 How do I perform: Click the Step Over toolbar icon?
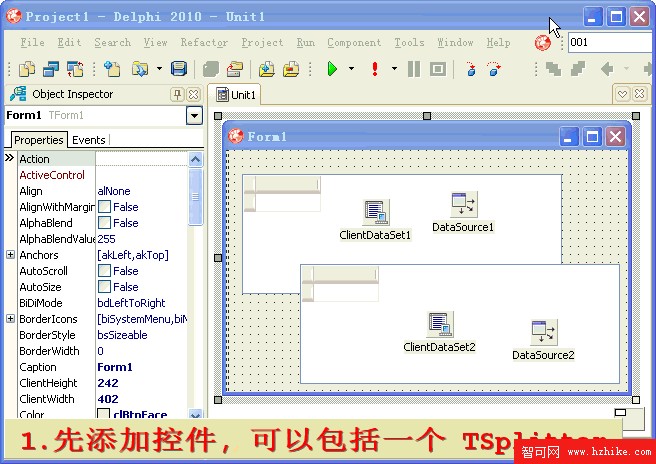click(494, 69)
